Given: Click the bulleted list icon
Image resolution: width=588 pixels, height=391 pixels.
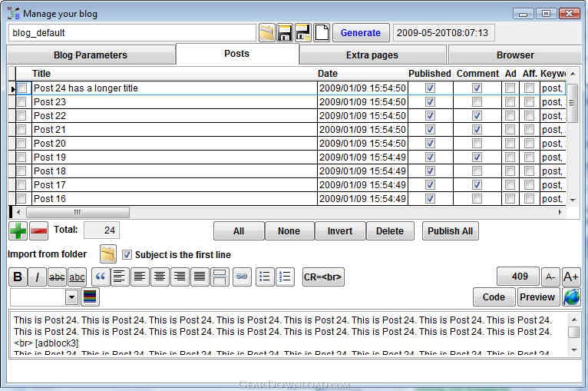Looking at the screenshot, I should tap(265, 277).
